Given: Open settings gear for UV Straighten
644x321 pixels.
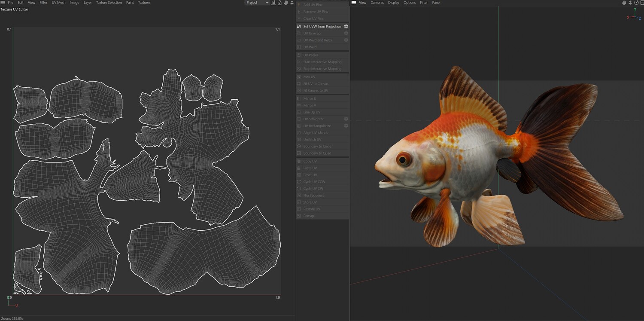Looking at the screenshot, I should [346, 119].
